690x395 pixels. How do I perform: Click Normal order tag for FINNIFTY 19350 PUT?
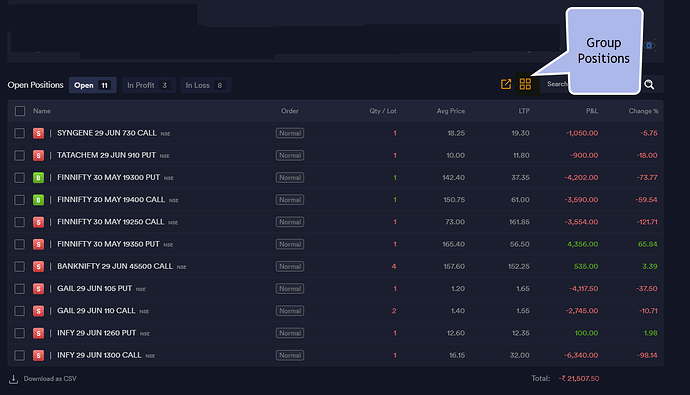pos(290,244)
